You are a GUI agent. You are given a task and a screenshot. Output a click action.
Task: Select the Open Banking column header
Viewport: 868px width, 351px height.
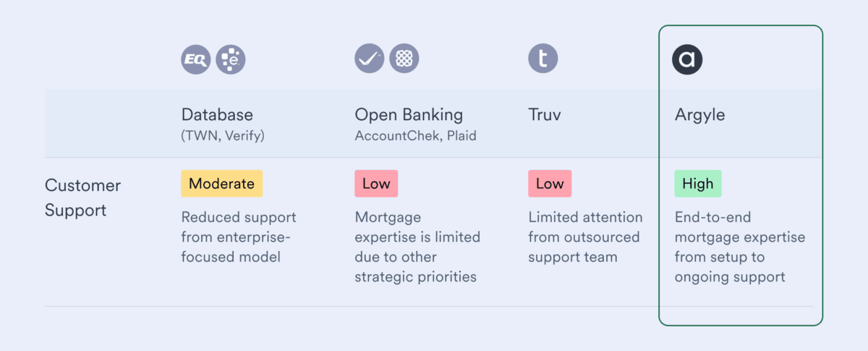point(409,114)
